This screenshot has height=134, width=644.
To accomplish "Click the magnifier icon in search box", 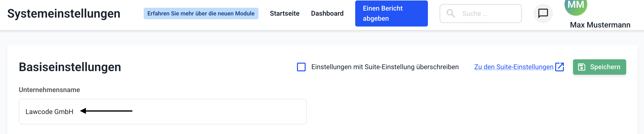I will 451,13.
